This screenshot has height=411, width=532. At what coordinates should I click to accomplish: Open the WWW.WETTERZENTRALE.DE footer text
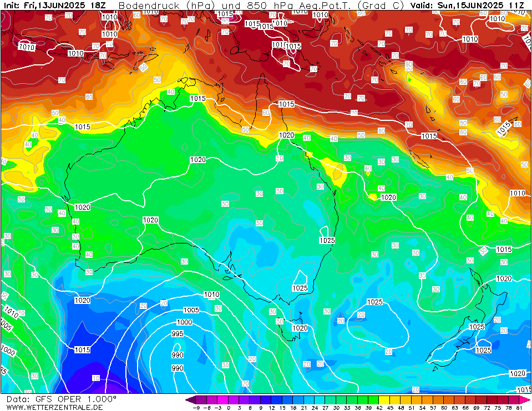(54, 407)
